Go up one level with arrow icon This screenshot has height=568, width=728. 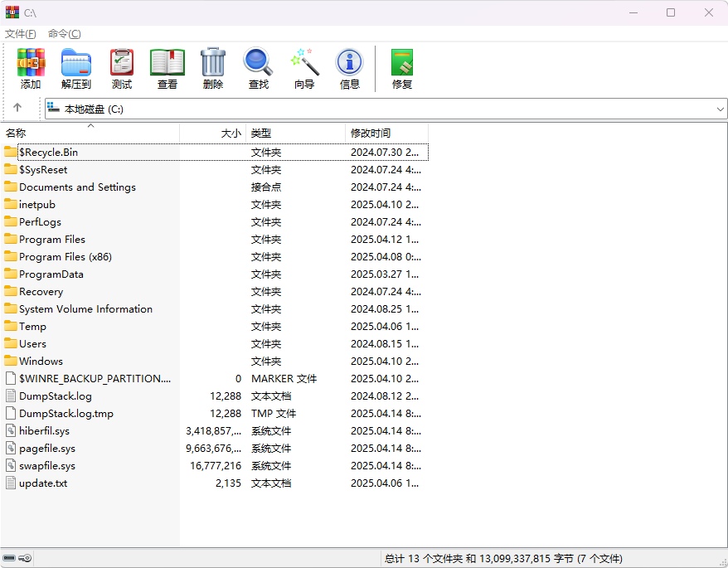click(17, 108)
